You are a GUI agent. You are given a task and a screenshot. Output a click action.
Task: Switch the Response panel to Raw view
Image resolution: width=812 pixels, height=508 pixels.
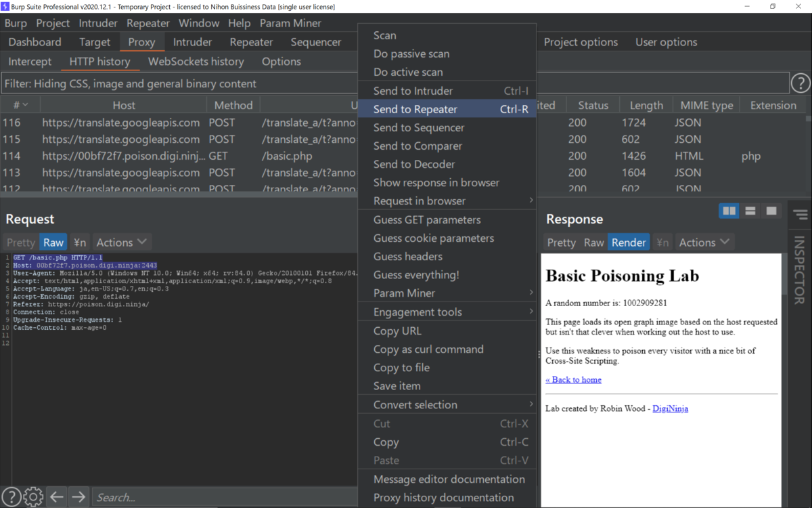[593, 242]
